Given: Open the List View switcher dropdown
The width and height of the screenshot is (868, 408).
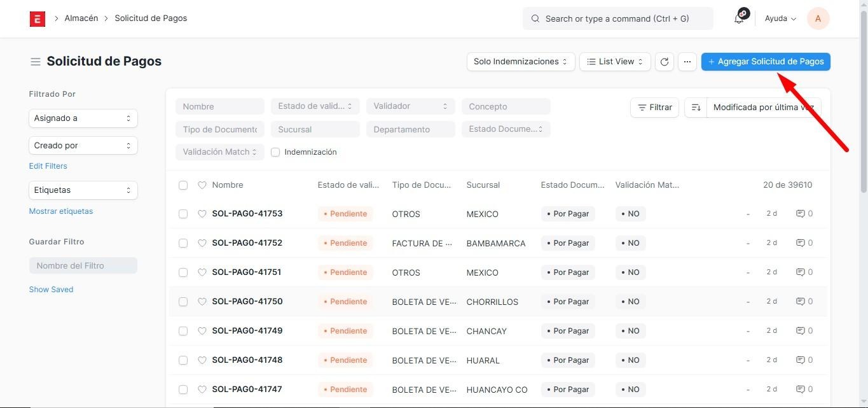Looking at the screenshot, I should 615,62.
